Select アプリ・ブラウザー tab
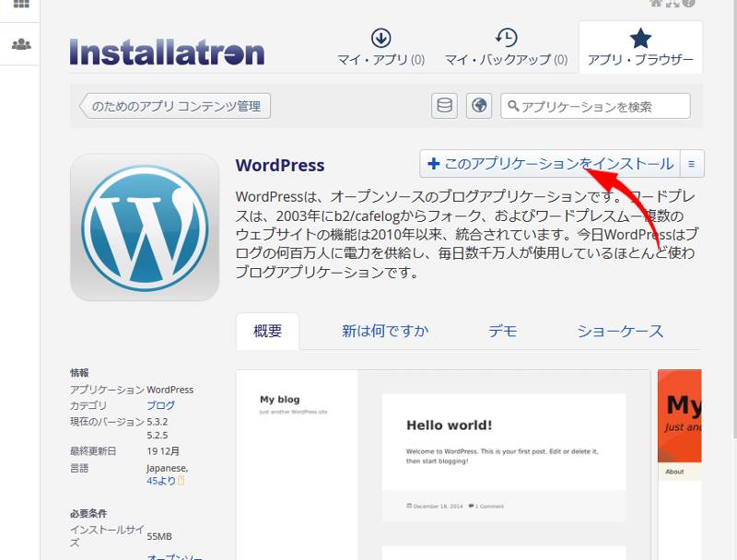 point(640,48)
